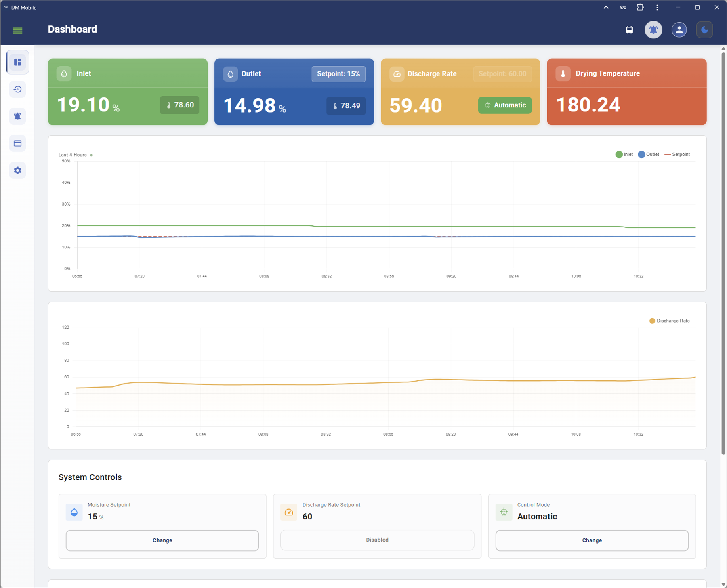Click the Discharge Rate Setpoint 60 value

(x=307, y=517)
